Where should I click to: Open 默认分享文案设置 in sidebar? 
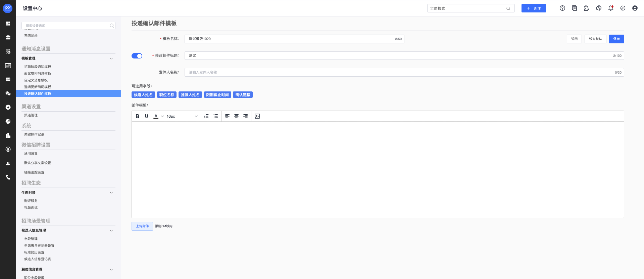[x=38, y=163]
